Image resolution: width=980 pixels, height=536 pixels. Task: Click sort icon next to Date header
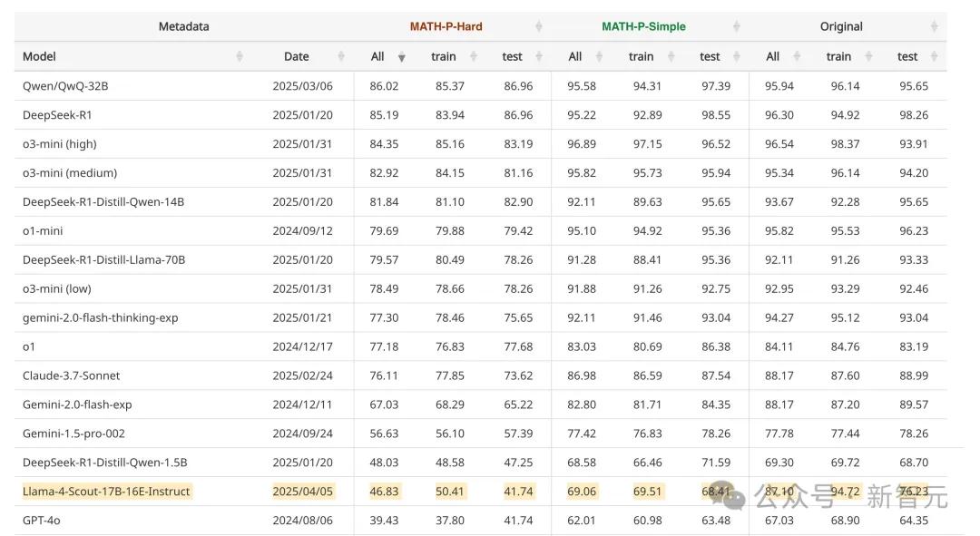(x=341, y=56)
